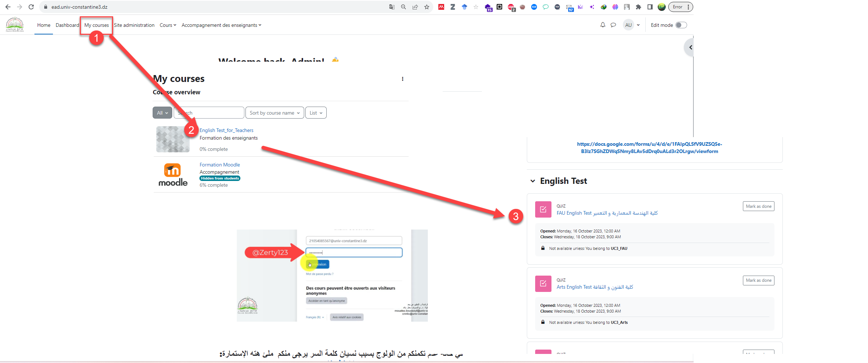Open the messaging speech bubble icon
Image resolution: width=868 pixels, height=363 pixels.
[x=613, y=25]
